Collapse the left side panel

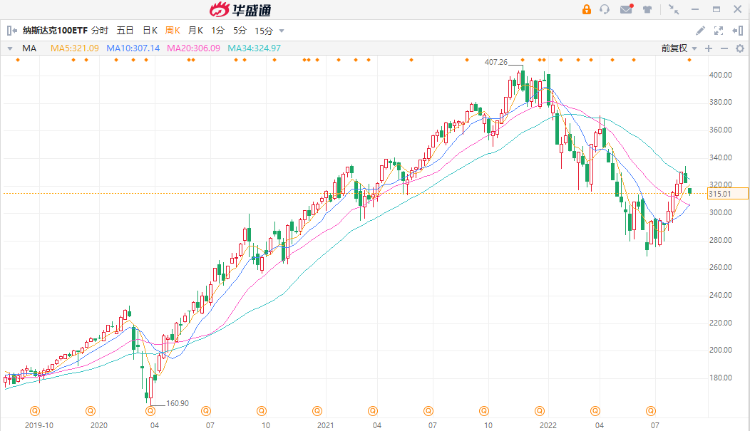pyautogui.click(x=11, y=30)
